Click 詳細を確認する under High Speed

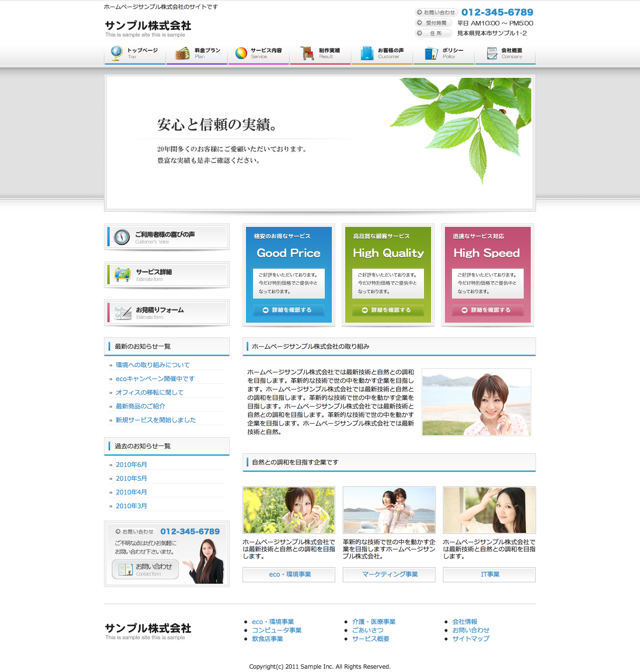coord(487,310)
